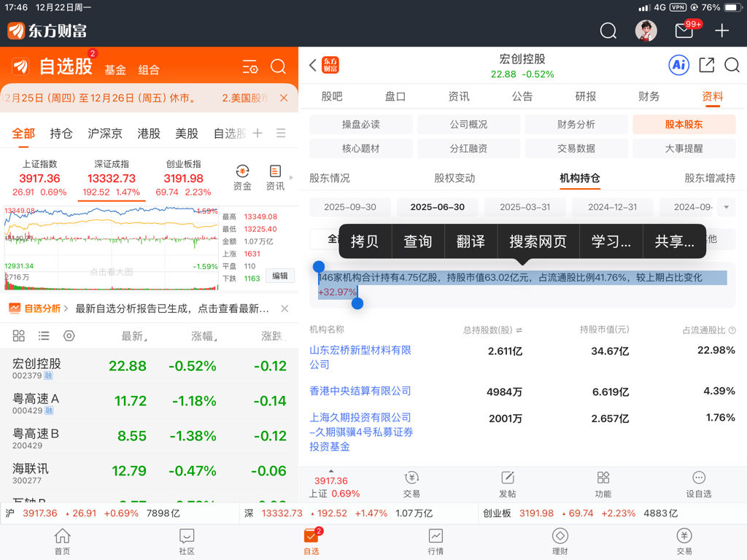Tap the 创业板指 index card

[x=183, y=179]
